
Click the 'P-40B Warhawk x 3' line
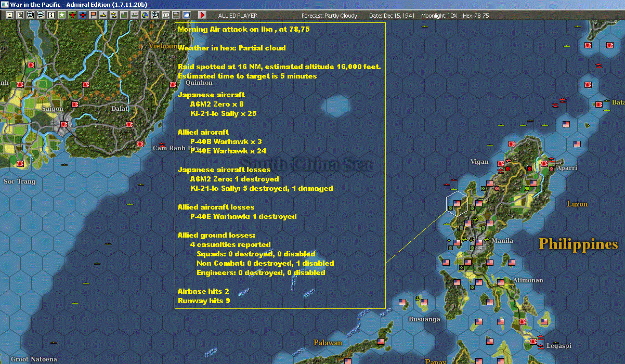[226, 141]
